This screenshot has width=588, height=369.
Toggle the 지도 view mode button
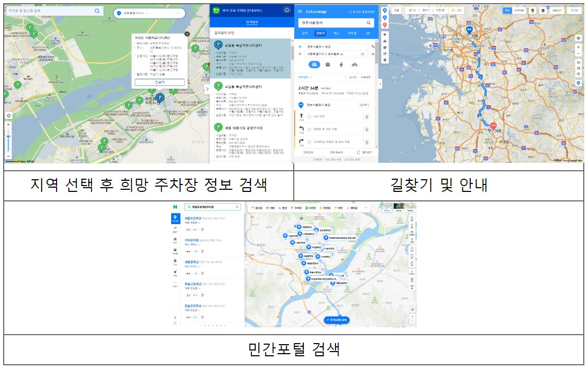508,11
